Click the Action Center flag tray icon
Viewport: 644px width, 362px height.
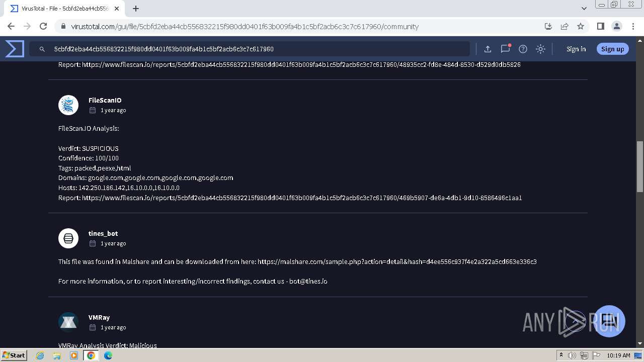596,355
